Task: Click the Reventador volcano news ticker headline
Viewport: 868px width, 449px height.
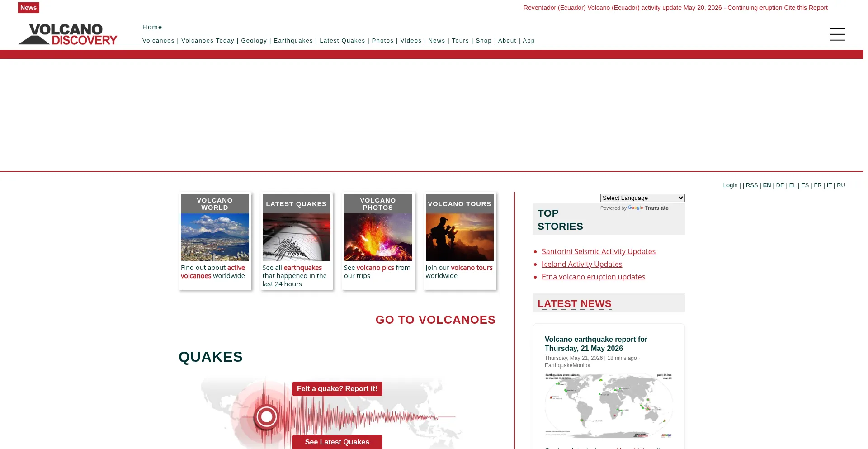Action: 675,8
